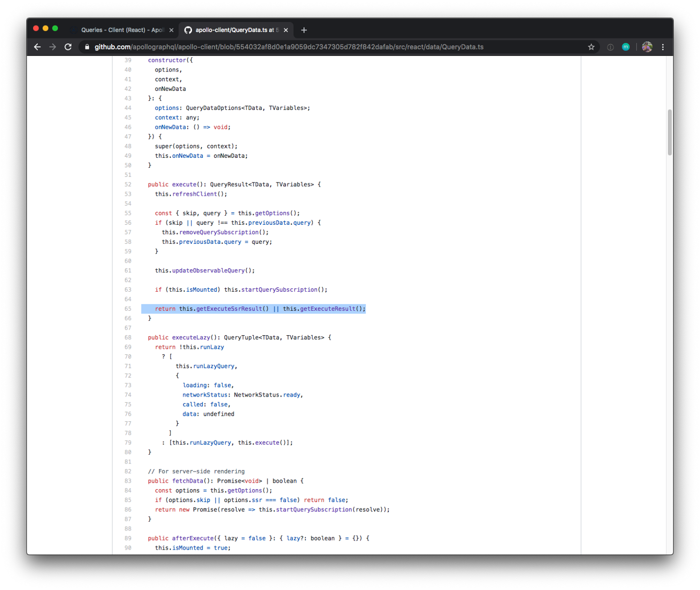
Task: Go back using the browser back arrow
Action: point(37,47)
